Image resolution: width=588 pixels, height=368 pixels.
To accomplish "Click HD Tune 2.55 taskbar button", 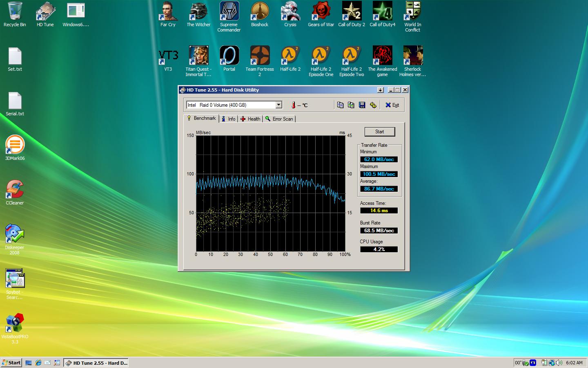I will tap(96, 363).
